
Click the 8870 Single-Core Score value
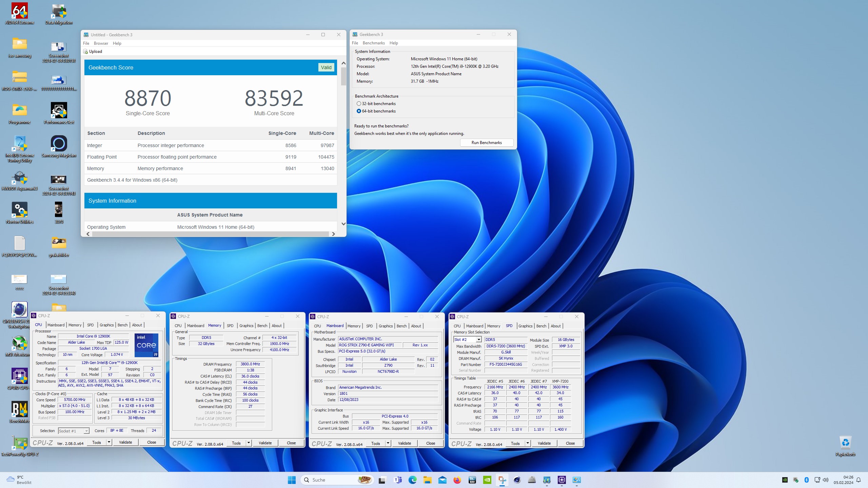(148, 98)
